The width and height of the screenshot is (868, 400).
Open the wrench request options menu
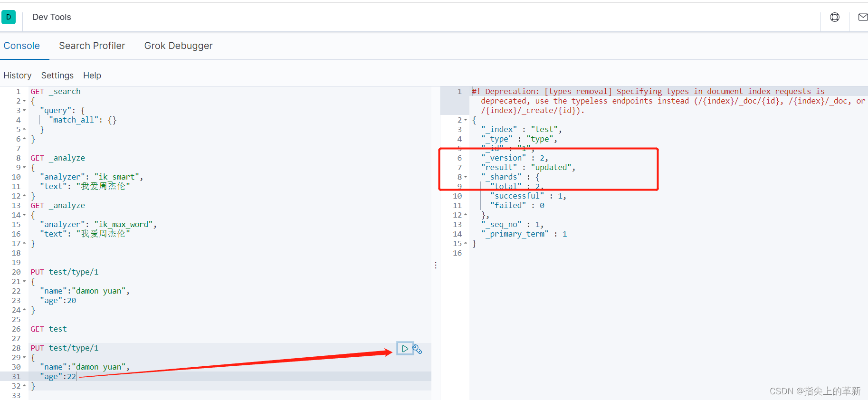tap(417, 349)
